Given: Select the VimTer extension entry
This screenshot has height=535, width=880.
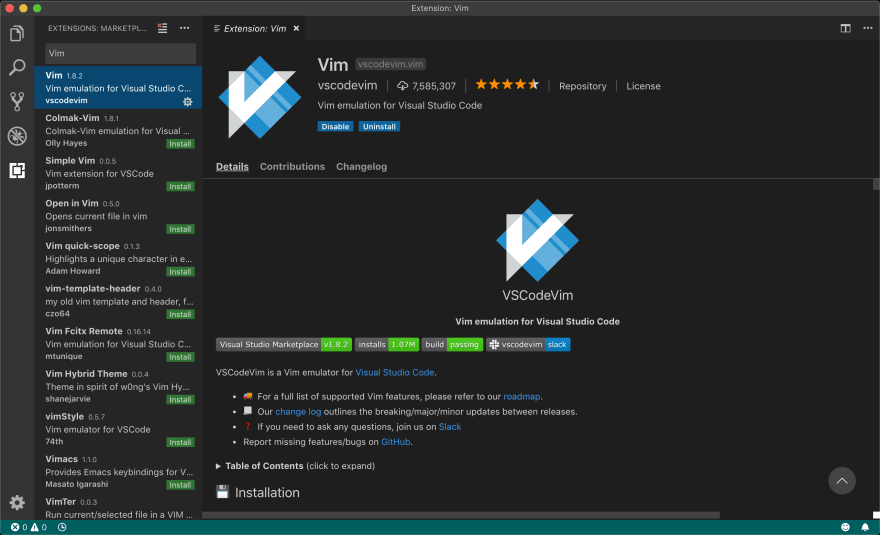Looking at the screenshot, I should (x=118, y=507).
